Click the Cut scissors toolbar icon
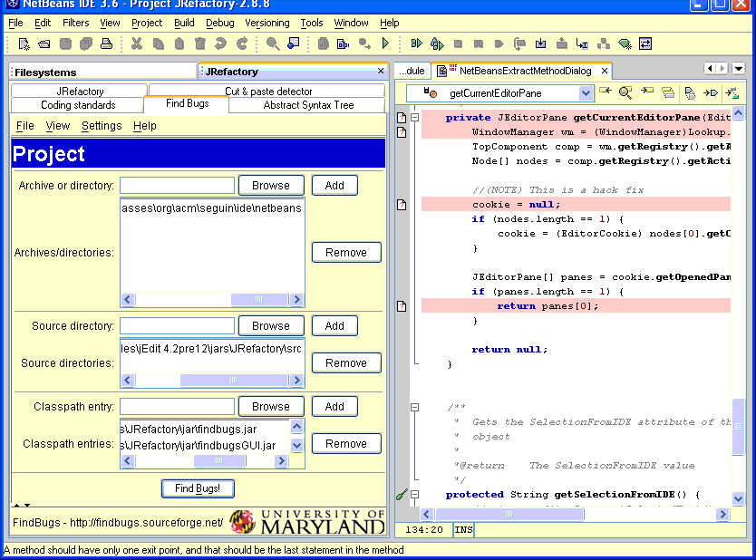Viewport: 756px width, 560px height. tap(137, 43)
